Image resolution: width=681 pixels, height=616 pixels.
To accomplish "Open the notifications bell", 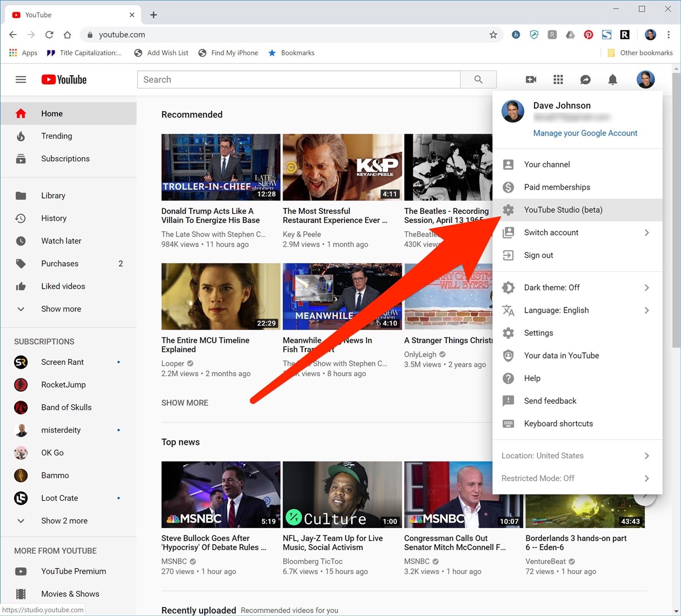I will tap(612, 80).
